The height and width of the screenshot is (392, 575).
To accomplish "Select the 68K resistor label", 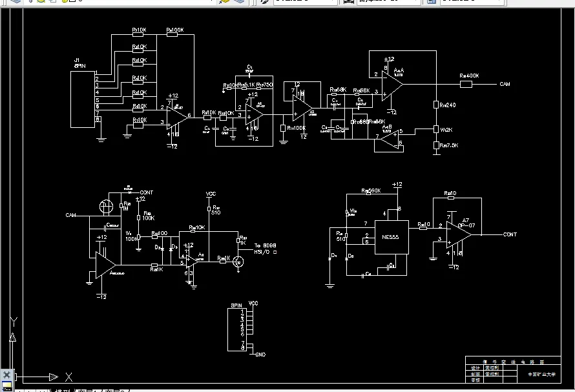I will tap(338, 90).
